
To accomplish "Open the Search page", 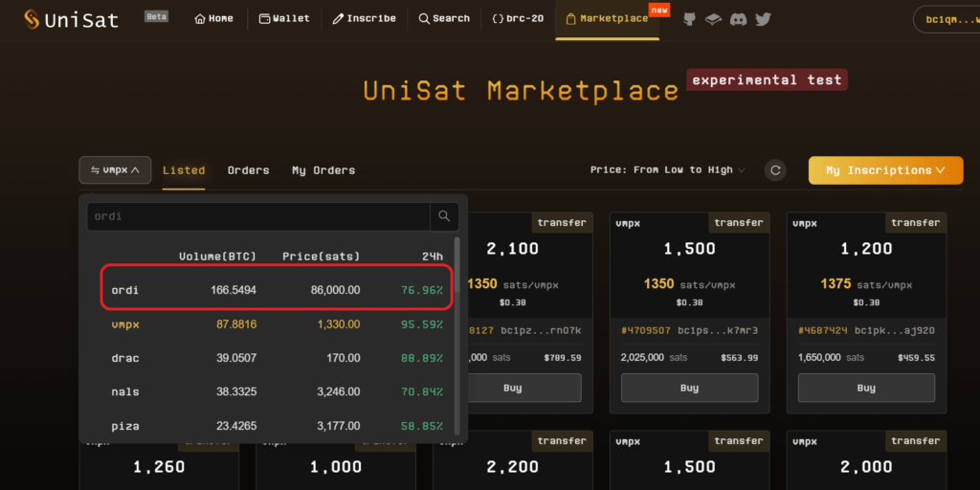I will tap(444, 19).
